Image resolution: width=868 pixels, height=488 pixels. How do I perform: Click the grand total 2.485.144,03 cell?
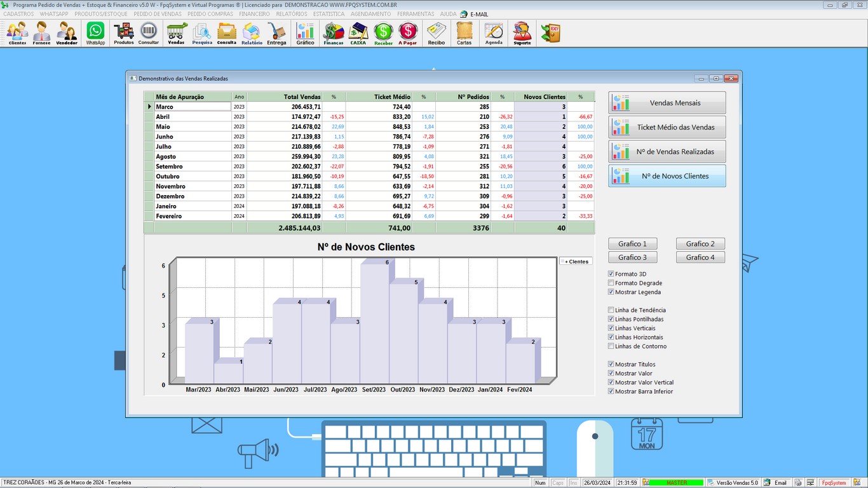coord(285,227)
